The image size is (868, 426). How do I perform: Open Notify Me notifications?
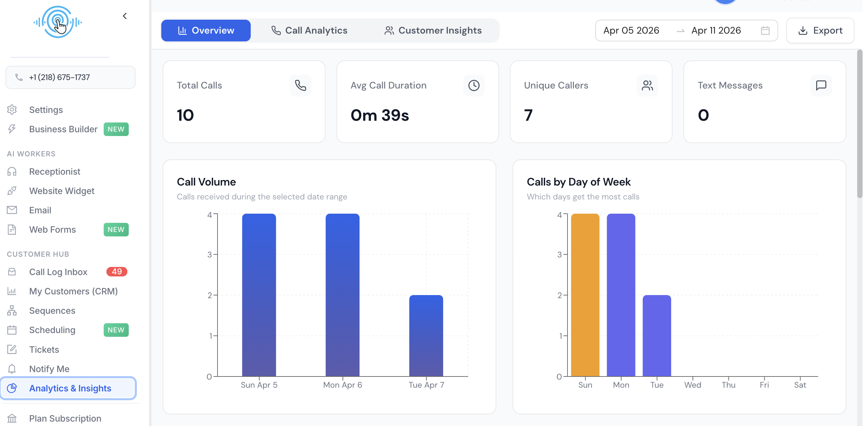[49, 369]
